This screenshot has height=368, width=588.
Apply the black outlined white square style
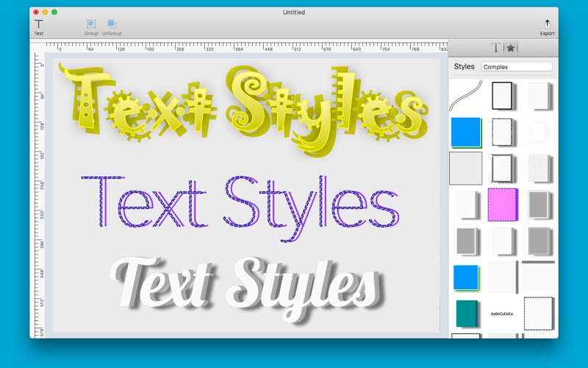point(502,96)
